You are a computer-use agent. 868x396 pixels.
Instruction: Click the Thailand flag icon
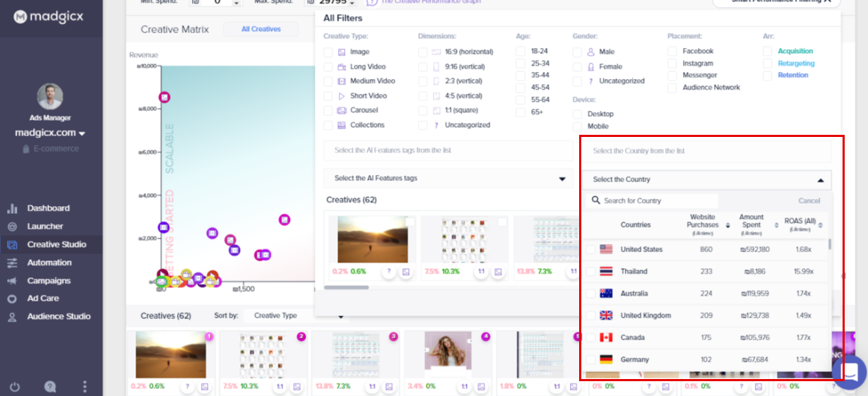coord(606,271)
